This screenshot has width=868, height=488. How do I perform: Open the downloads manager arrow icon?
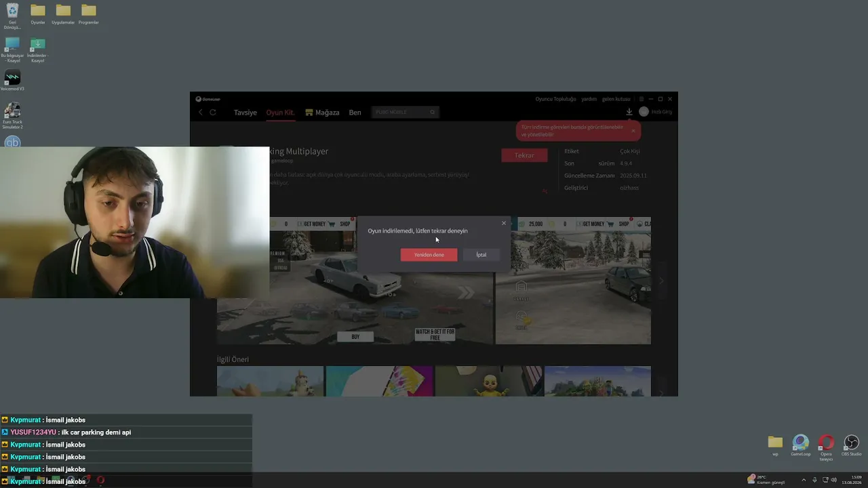pyautogui.click(x=629, y=112)
